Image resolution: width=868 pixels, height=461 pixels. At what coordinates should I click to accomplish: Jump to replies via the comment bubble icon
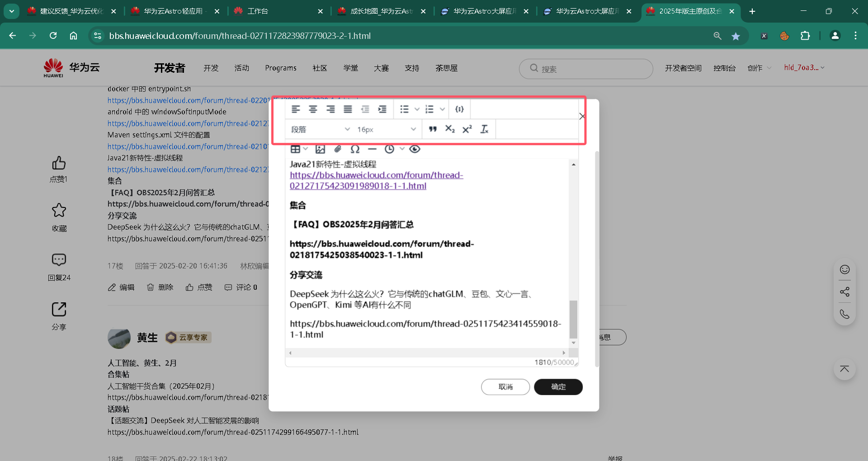(59, 259)
